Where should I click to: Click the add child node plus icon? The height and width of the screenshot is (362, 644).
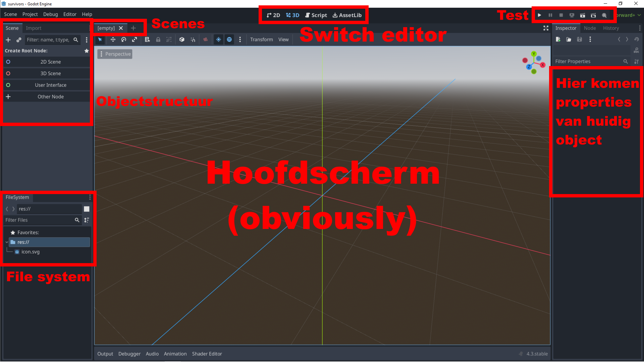[x=8, y=40]
